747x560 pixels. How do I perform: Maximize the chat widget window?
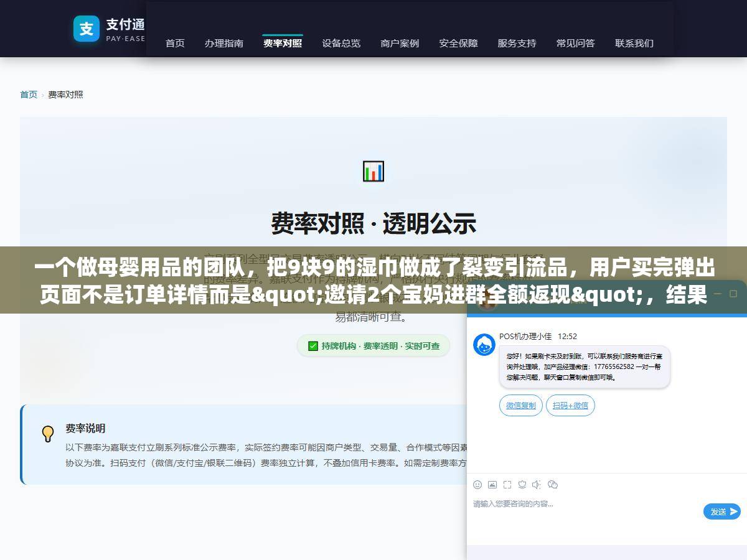734,292
